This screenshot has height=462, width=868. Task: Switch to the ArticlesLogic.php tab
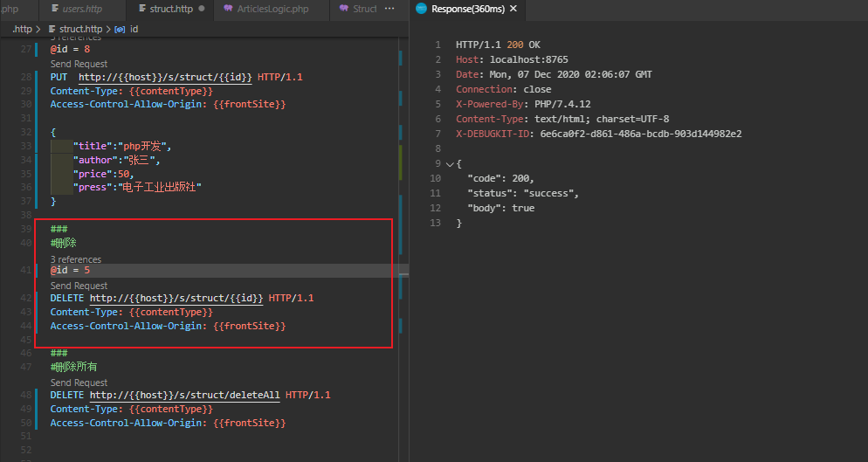tap(272, 10)
